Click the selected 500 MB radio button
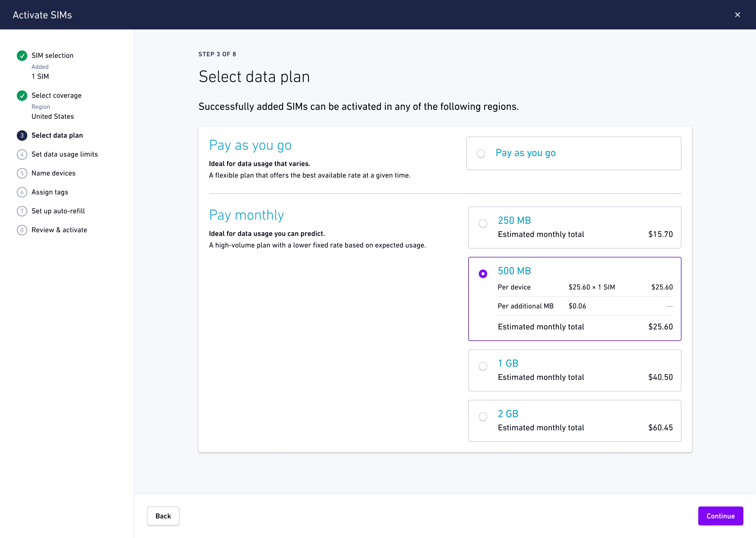This screenshot has width=756, height=538. 483,274
